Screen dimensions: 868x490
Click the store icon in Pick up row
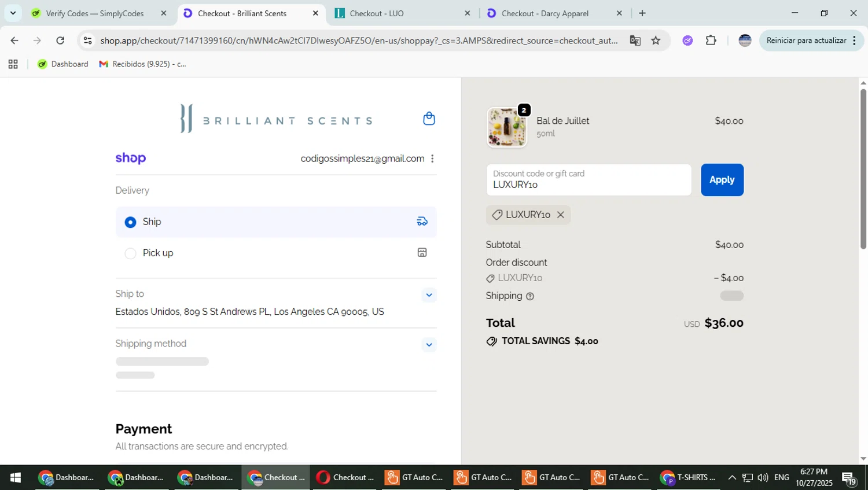(x=422, y=253)
